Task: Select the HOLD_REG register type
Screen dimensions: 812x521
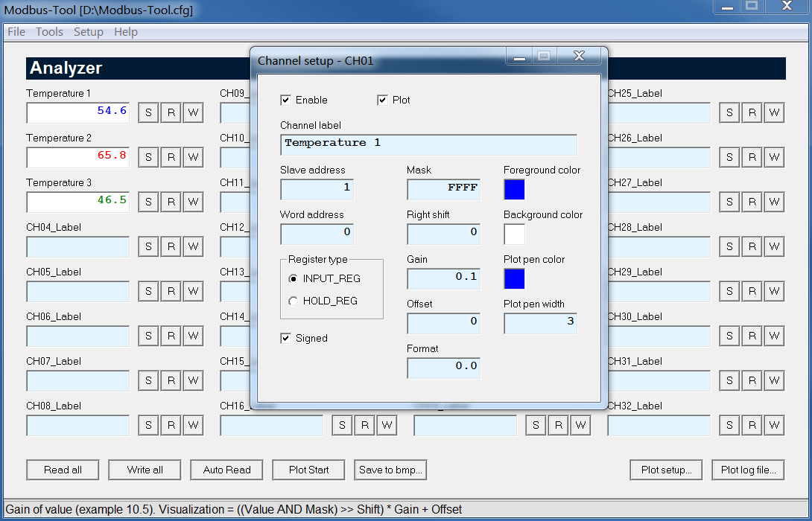Action: (294, 301)
